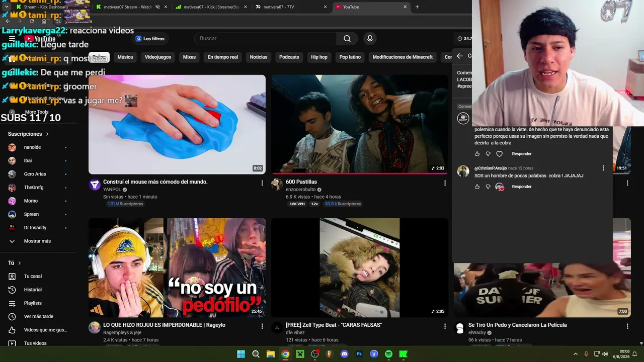Select the Videojuegos filter chip
Viewport: 644px width, 362px height.
[x=158, y=57]
